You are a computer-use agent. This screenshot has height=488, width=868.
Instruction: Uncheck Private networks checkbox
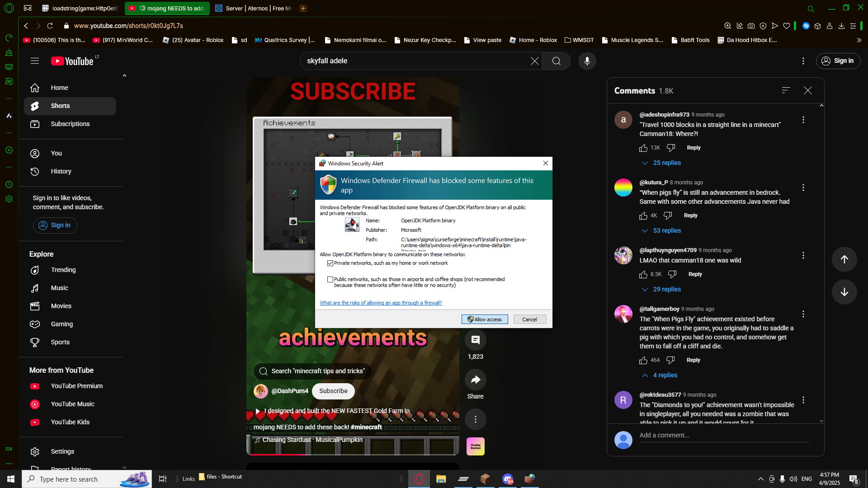pyautogui.click(x=330, y=263)
